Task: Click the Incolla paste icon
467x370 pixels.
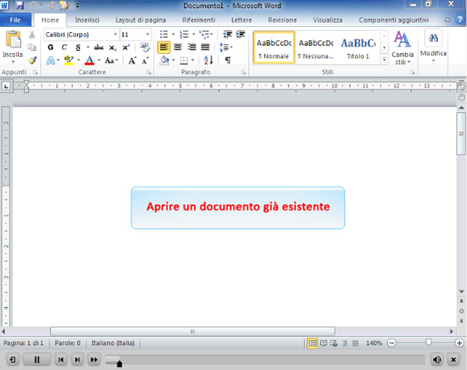Action: pos(13,40)
